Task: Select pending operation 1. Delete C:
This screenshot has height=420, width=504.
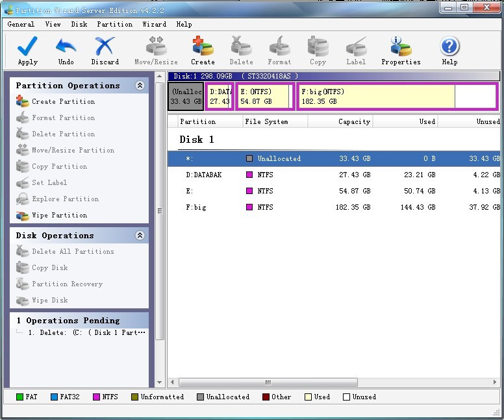Action: tap(87, 332)
